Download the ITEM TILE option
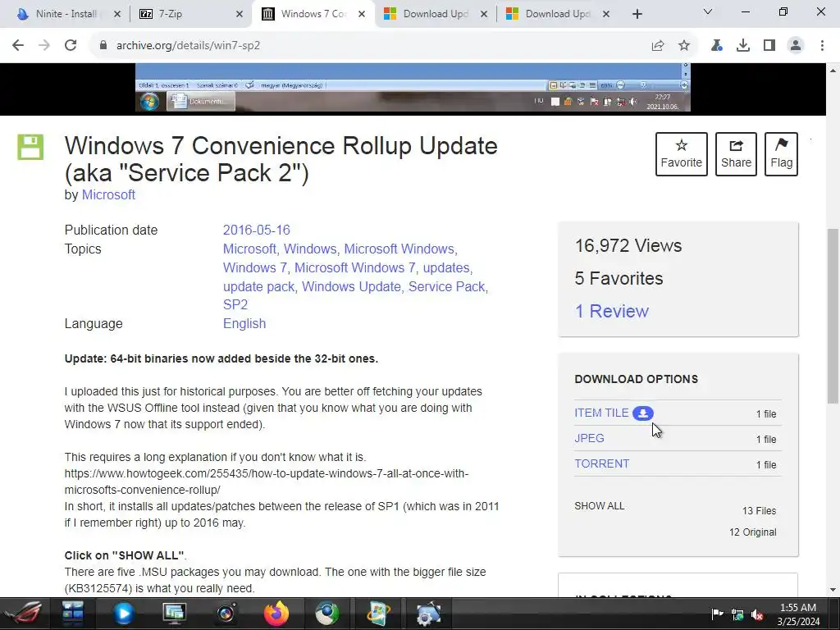 coord(601,413)
